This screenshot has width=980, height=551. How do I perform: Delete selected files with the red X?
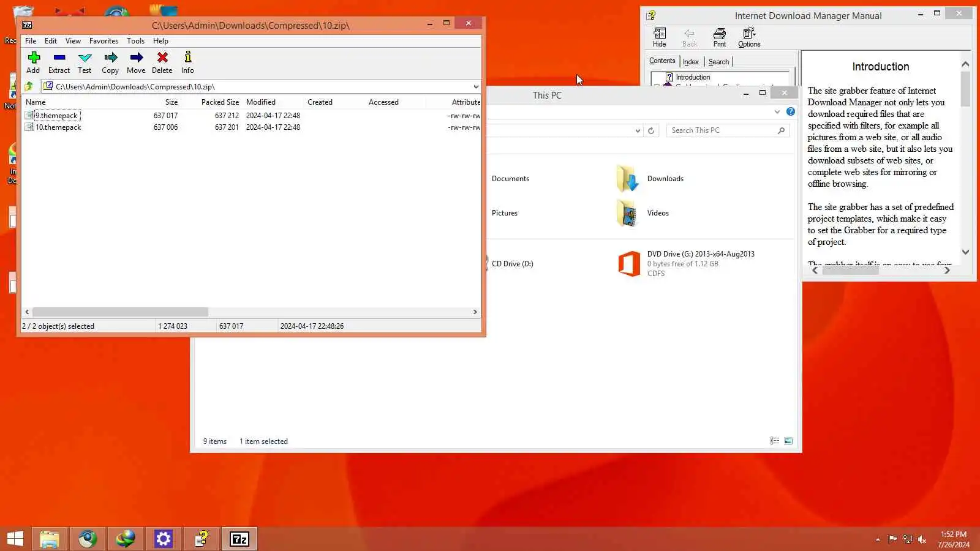click(162, 62)
